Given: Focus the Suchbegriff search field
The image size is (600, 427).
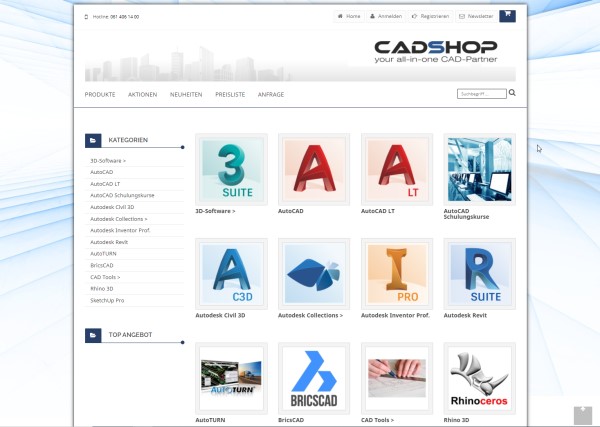Looking at the screenshot, I should click(x=482, y=94).
